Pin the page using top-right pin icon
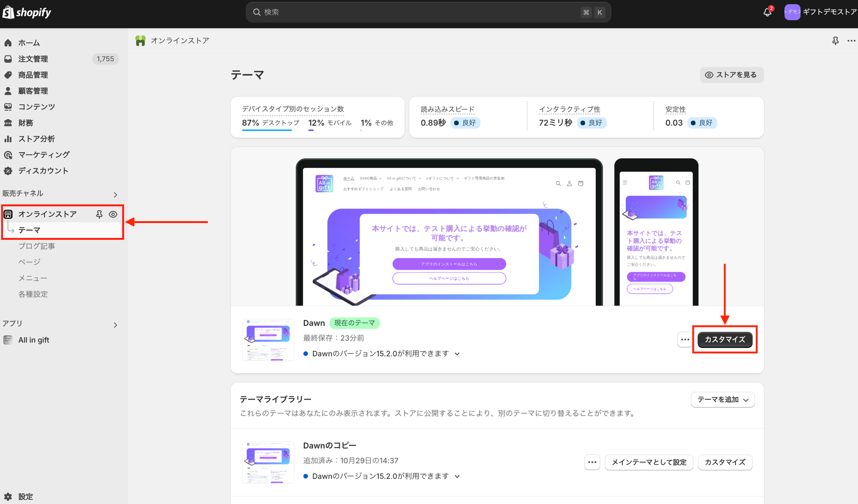This screenshot has height=504, width=858. 835,41
